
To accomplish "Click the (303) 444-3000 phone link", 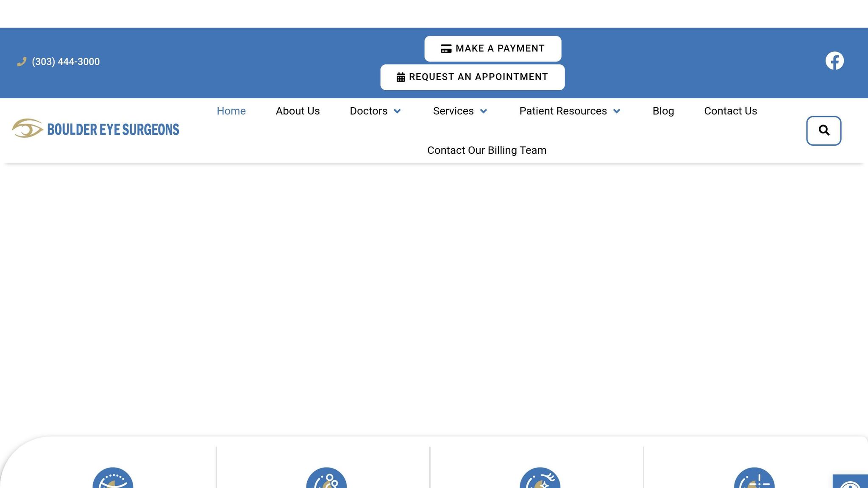I will pos(66,62).
